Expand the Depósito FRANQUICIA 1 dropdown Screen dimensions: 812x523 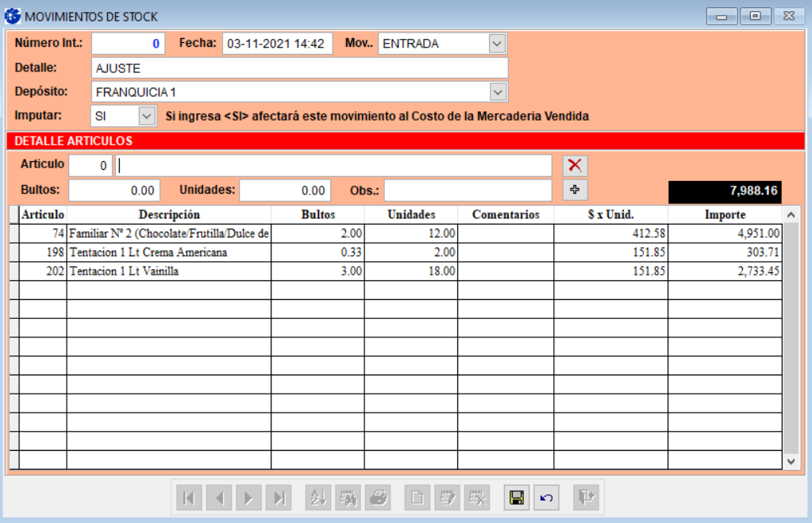[x=498, y=92]
